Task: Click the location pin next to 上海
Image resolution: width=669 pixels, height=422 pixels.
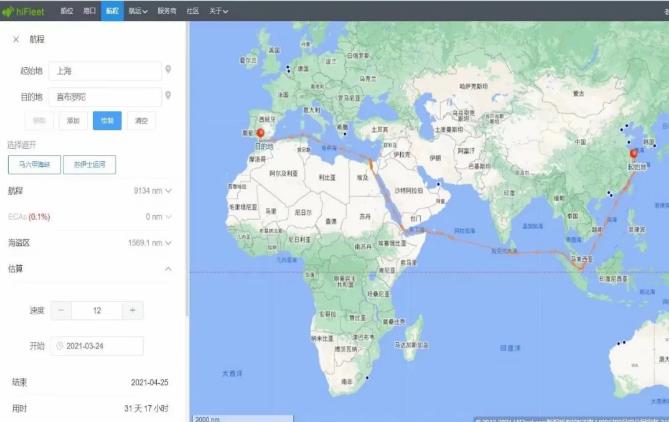Action: (x=168, y=69)
